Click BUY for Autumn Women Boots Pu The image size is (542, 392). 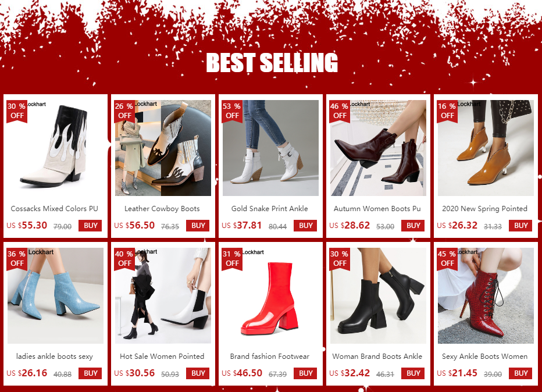coord(413,226)
